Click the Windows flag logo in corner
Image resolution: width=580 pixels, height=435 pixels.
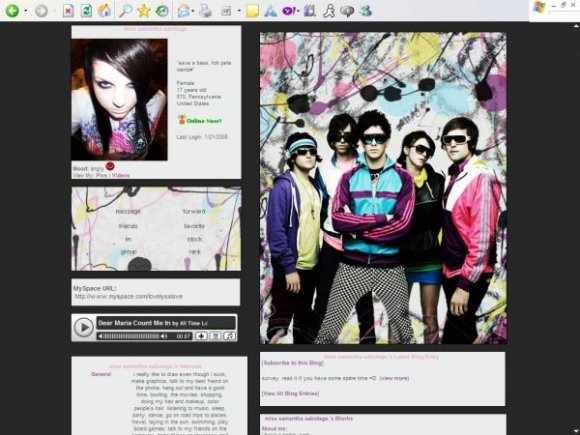click(x=539, y=7)
